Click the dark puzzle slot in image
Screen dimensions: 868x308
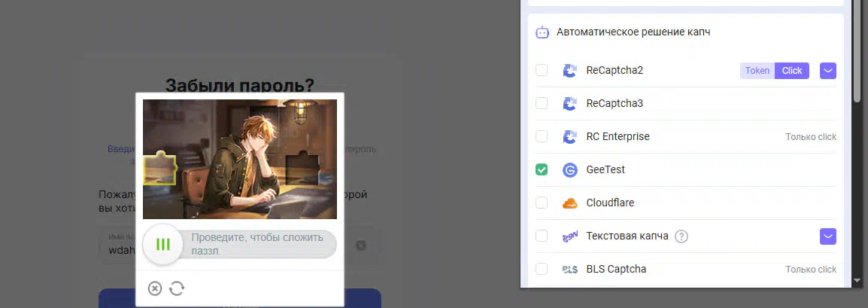[x=303, y=169]
